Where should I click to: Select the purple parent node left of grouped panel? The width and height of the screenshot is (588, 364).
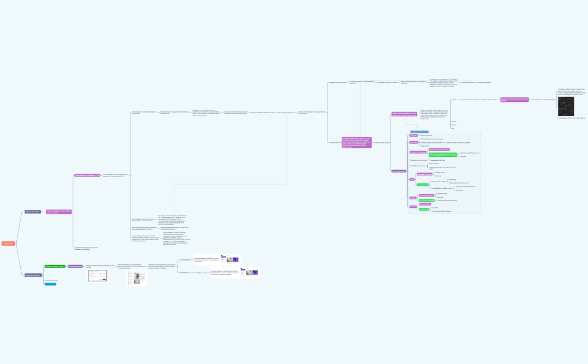pos(399,171)
